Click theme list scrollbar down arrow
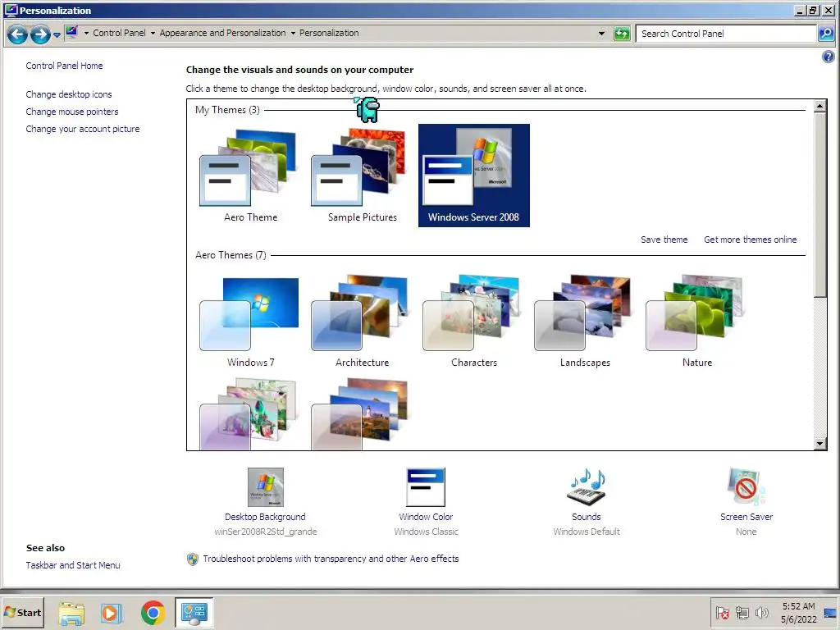 819,443
